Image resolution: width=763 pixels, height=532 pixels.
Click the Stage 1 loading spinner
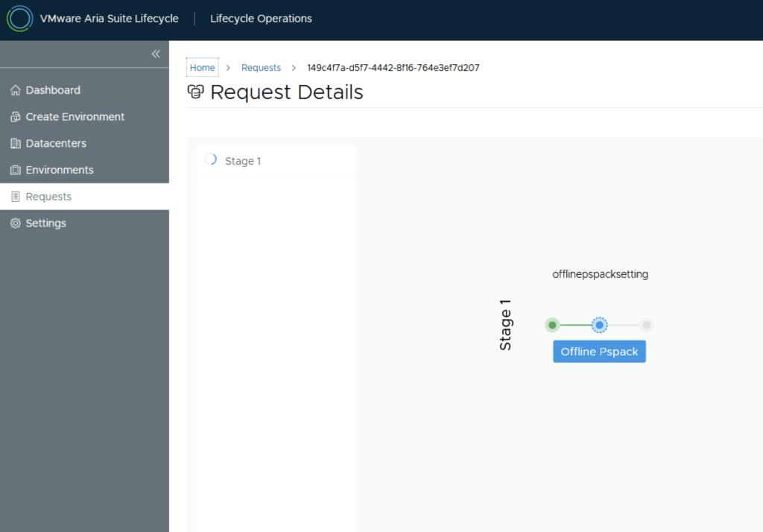[210, 159]
